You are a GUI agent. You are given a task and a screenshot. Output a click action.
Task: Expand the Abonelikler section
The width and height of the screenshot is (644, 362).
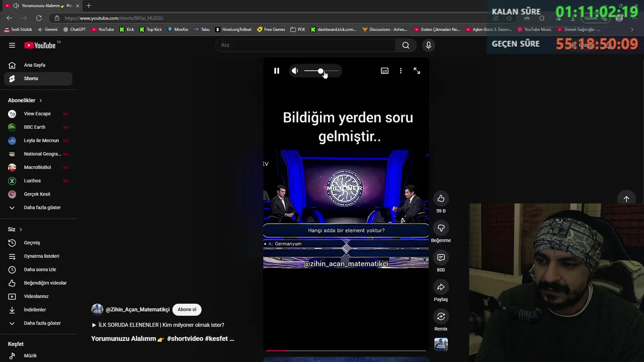25,101
